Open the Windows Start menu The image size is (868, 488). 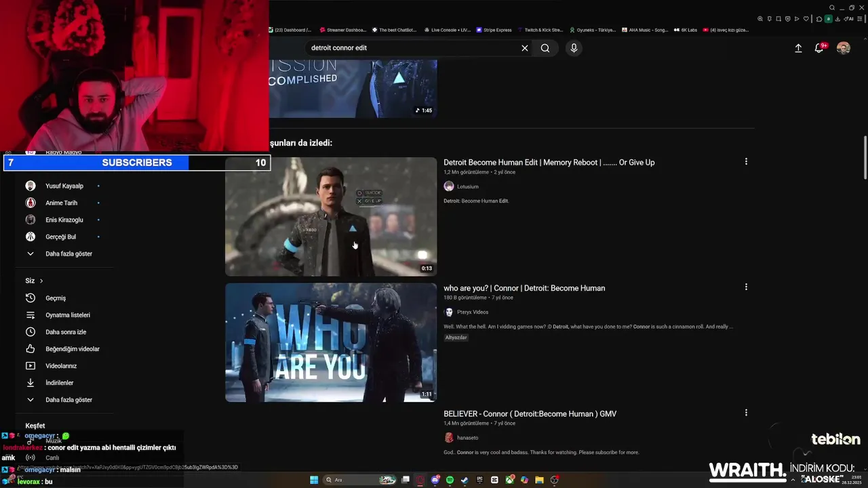pos(314,480)
